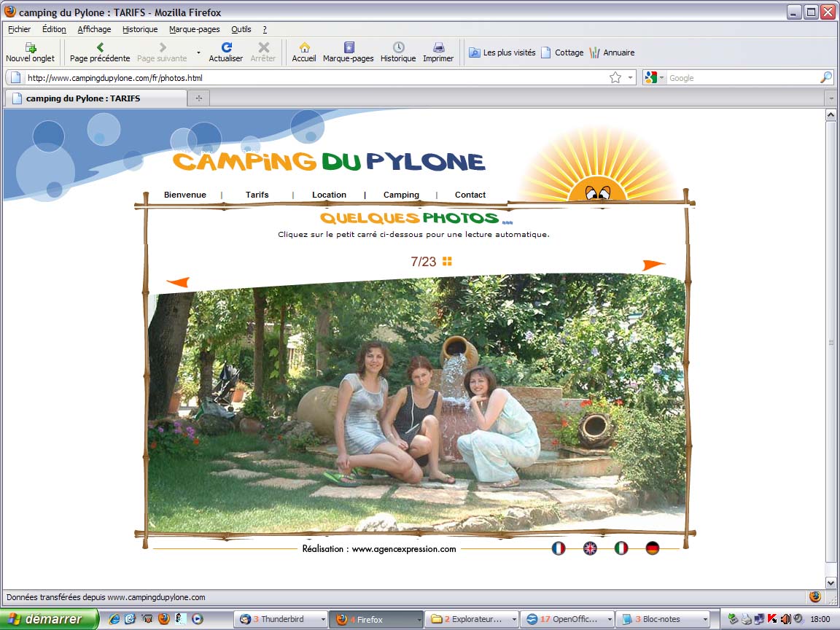
Task: Open the Les plus visités bookmark folder
Action: pos(502,52)
